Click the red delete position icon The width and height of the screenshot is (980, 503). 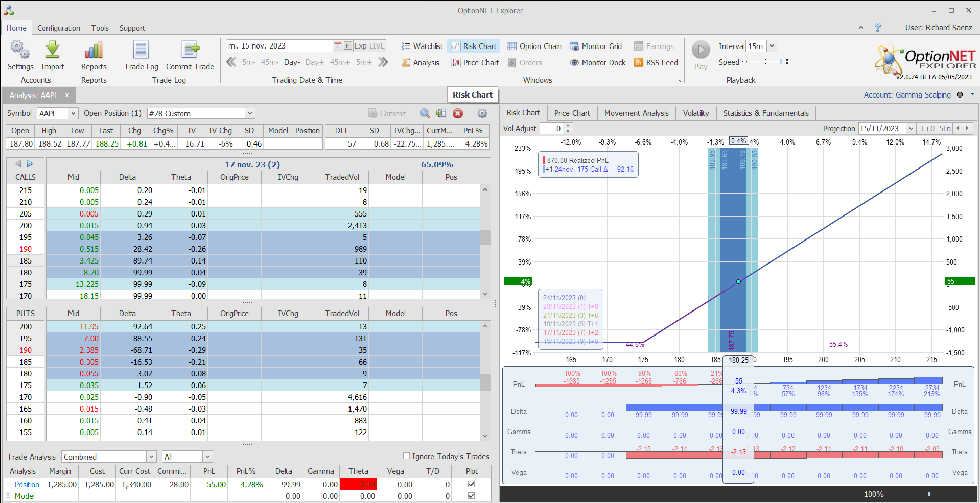point(458,113)
